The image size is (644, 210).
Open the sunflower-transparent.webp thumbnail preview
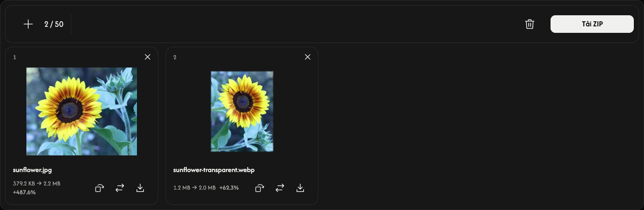[x=242, y=111]
